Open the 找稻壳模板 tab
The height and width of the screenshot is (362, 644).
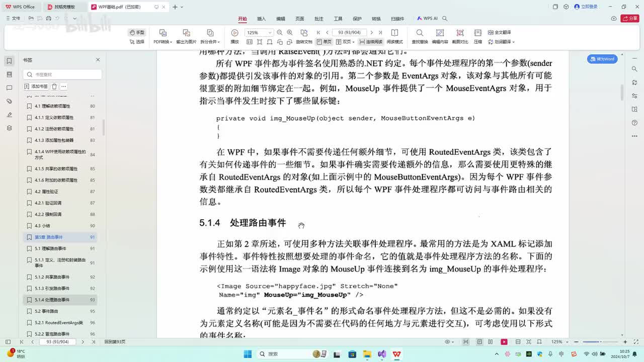64,7
